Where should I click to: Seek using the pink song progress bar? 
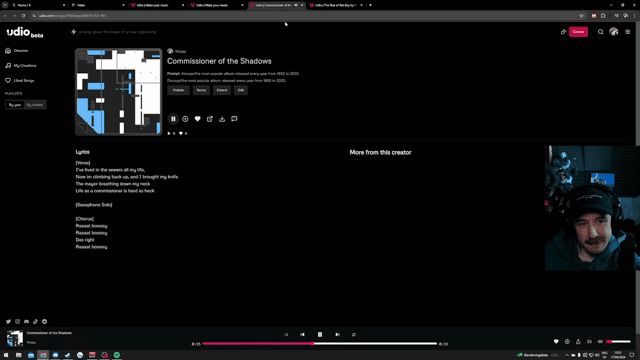[x=320, y=344]
